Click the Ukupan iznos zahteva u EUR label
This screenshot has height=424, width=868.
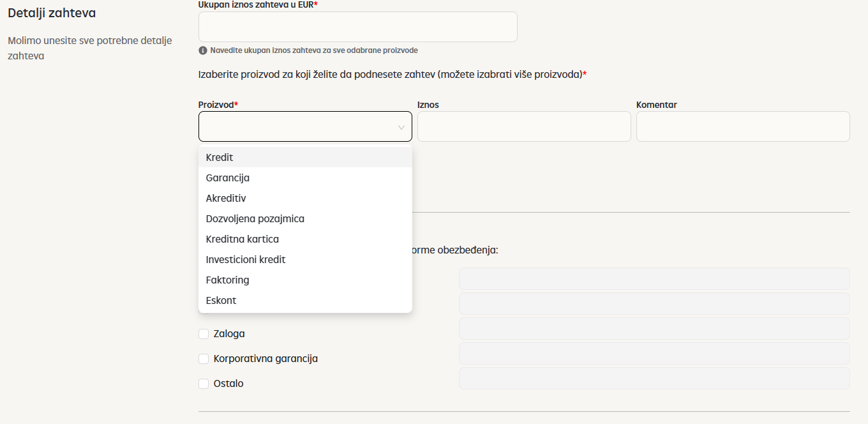pyautogui.click(x=258, y=4)
